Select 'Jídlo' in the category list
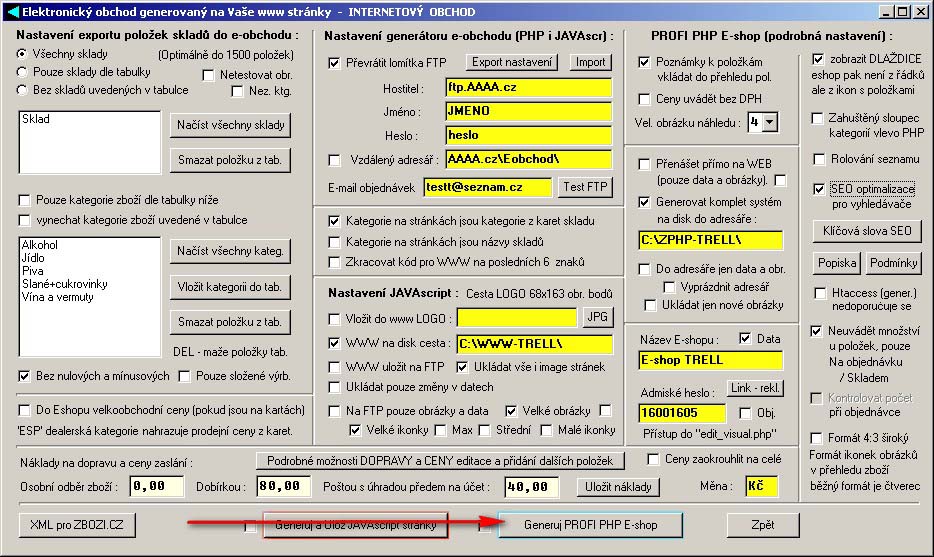The width and height of the screenshot is (934, 557). point(33,258)
